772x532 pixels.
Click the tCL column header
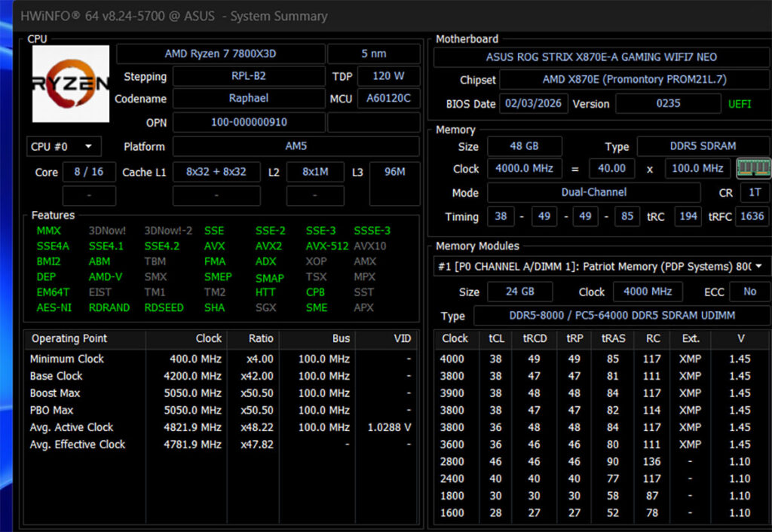tap(495, 338)
